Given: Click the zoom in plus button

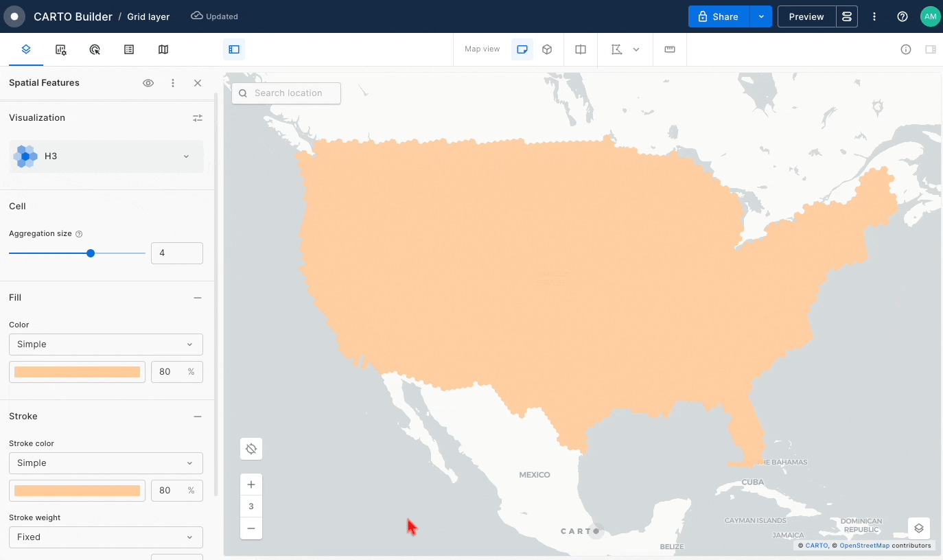Looking at the screenshot, I should (251, 485).
